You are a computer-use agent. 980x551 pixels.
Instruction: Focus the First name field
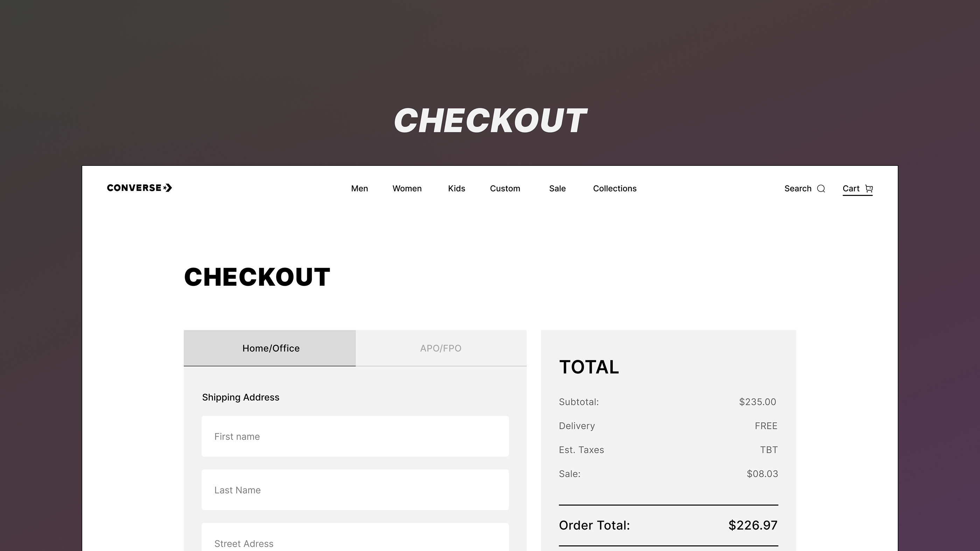pos(355,436)
